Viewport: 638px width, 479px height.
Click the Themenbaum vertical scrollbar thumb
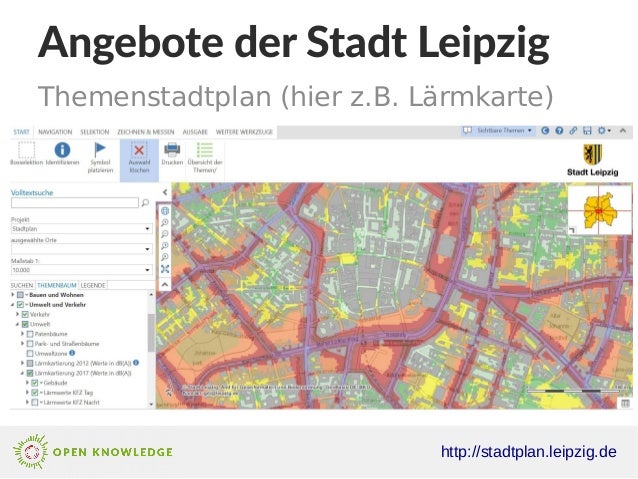(151, 332)
